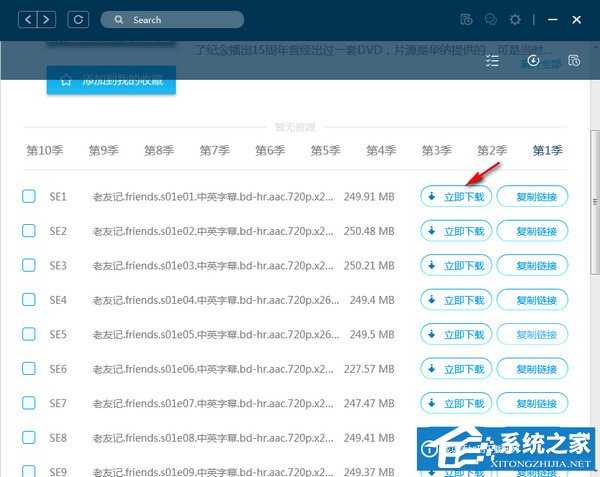
Task: Click the SE2 file name 老友记.friends.s01e02
Action: [x=212, y=231]
